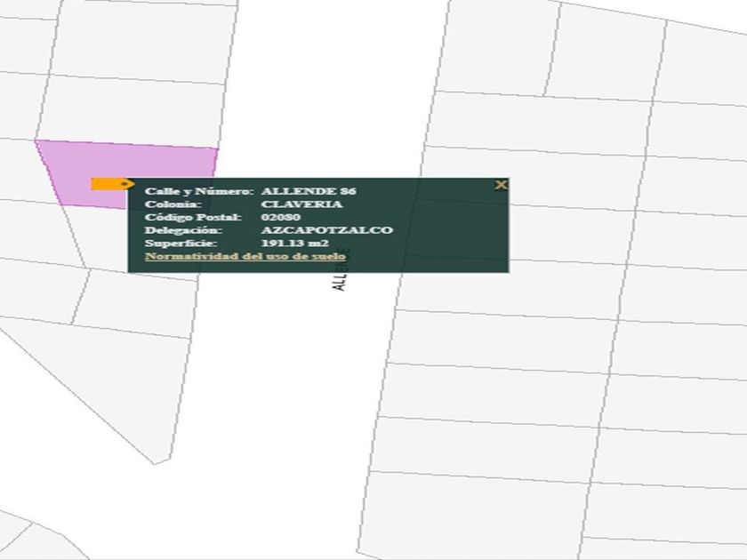This screenshot has height=560, width=747.
Task: Open Normatividad del uso de suelo link
Action: coord(245,256)
